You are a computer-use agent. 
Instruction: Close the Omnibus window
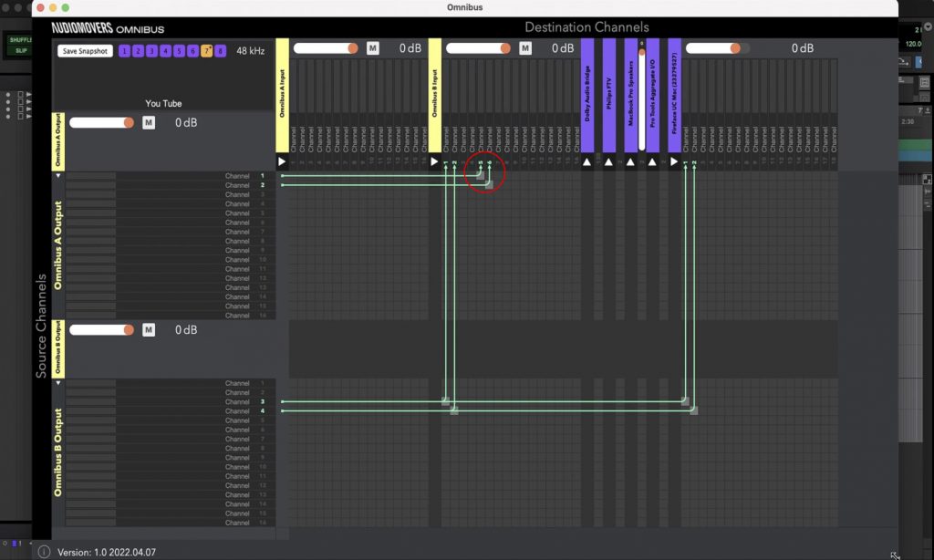click(40, 7)
